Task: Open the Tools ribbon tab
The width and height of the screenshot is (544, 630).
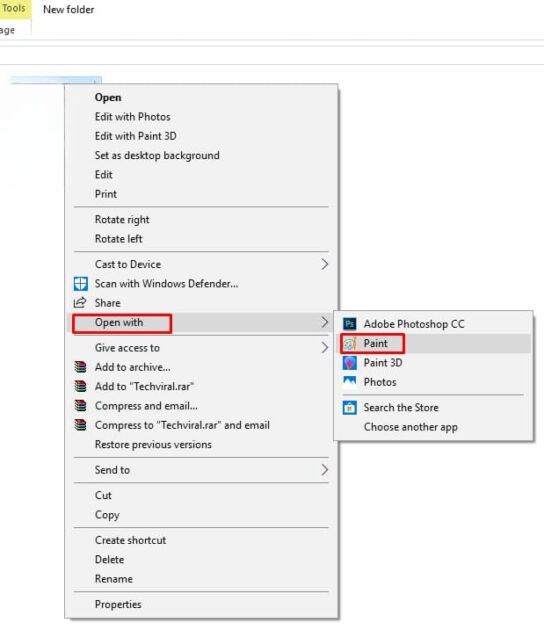Action: [x=14, y=8]
